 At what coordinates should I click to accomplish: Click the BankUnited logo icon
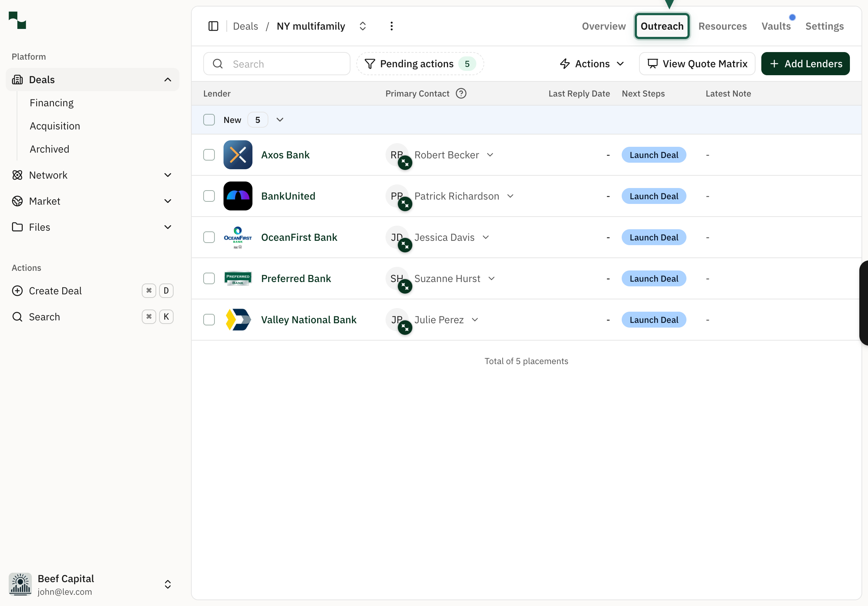[x=238, y=196]
